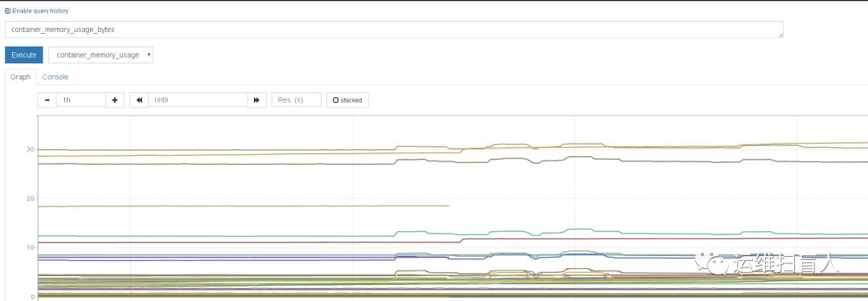Click the dropdown arrow of the metric selector
This screenshot has height=301, width=868.
pos(149,55)
